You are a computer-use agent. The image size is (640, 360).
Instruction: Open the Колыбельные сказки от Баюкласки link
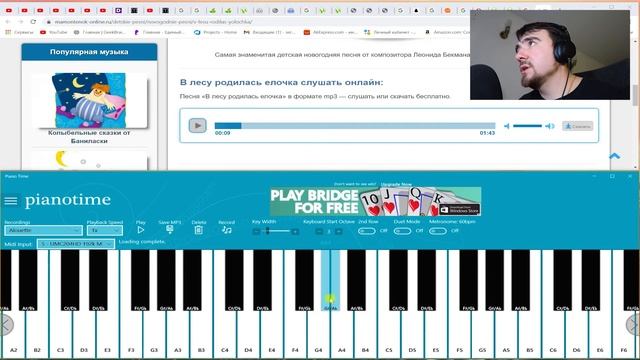89,137
